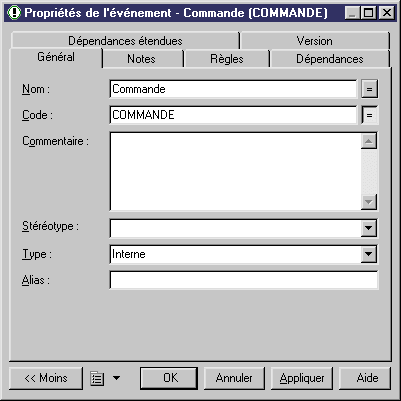401x401 pixels.
Task: Click the Appliquer button
Action: click(302, 378)
